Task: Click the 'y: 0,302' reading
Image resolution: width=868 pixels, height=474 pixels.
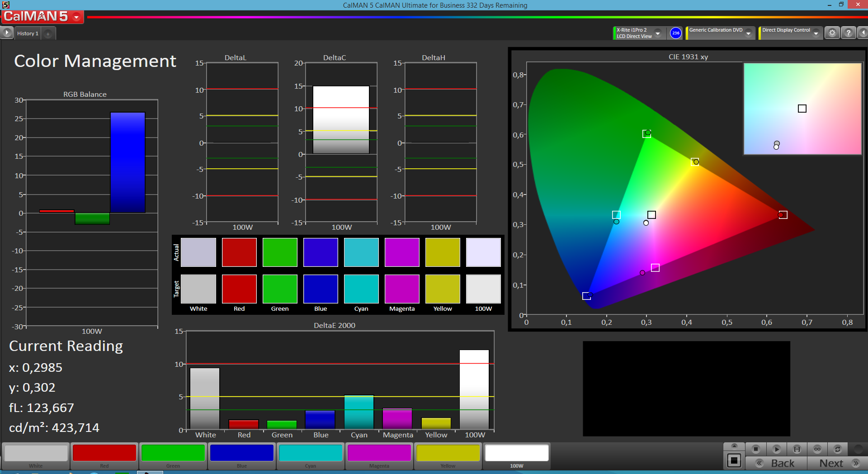Action: pyautogui.click(x=32, y=388)
